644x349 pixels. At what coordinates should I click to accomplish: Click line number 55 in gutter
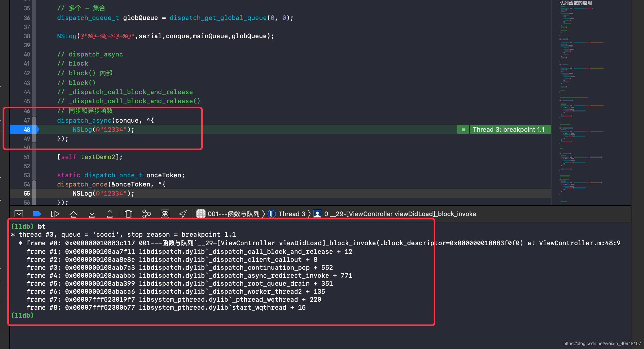[27, 194]
